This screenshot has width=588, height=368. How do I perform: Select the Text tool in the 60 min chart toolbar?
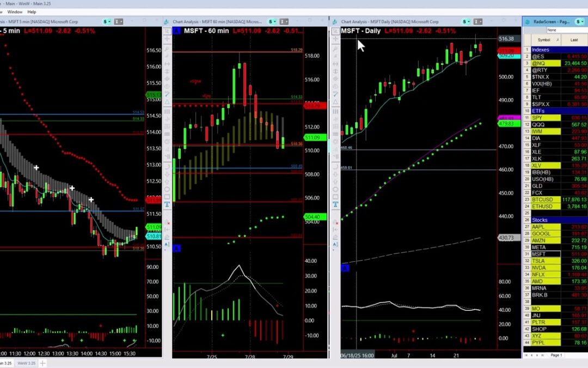point(167,204)
